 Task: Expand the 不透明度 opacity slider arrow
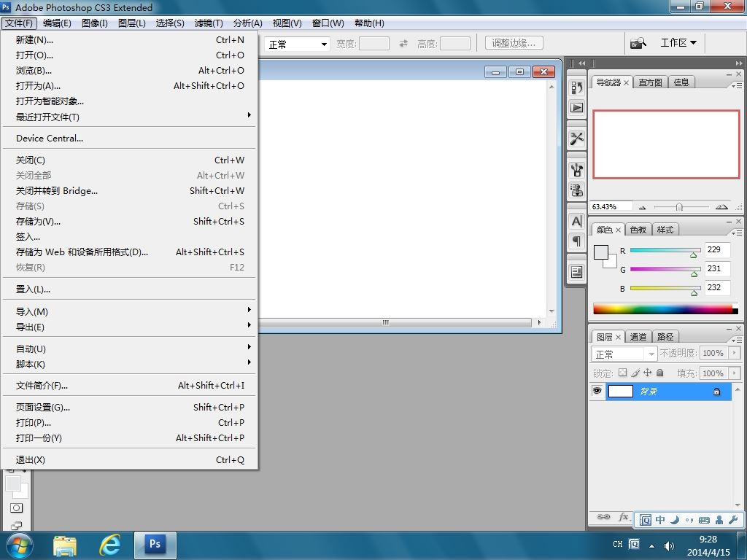735,353
